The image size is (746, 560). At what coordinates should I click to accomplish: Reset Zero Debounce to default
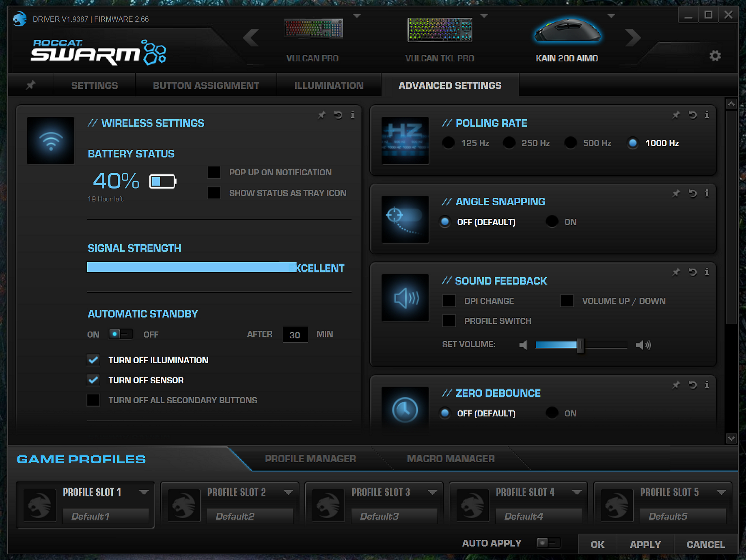pos(692,385)
